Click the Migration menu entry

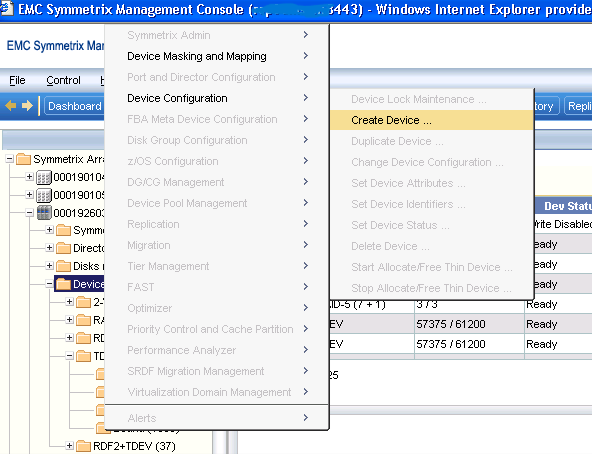(x=217, y=246)
